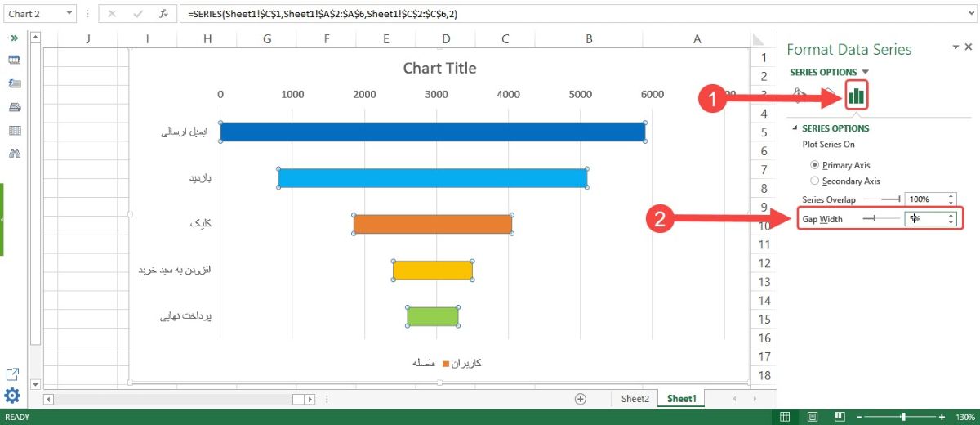The image size is (980, 425).
Task: Open the Series Options dropdown arrow
Action: tap(866, 72)
